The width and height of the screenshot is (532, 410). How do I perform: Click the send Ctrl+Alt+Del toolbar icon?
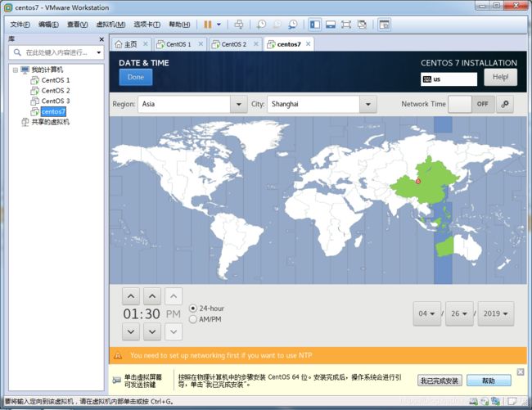[x=238, y=25]
